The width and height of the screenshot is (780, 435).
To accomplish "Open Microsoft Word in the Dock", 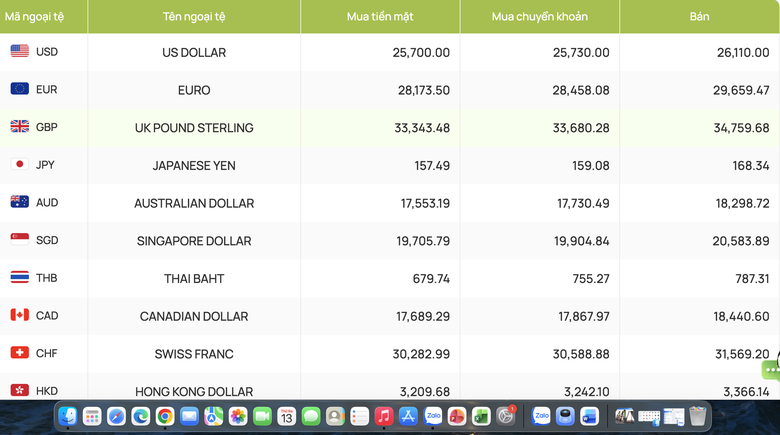I will [589, 416].
